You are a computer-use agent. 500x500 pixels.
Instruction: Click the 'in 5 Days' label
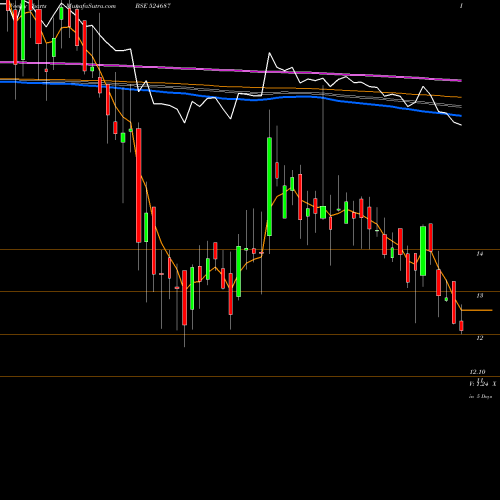coord(480,396)
